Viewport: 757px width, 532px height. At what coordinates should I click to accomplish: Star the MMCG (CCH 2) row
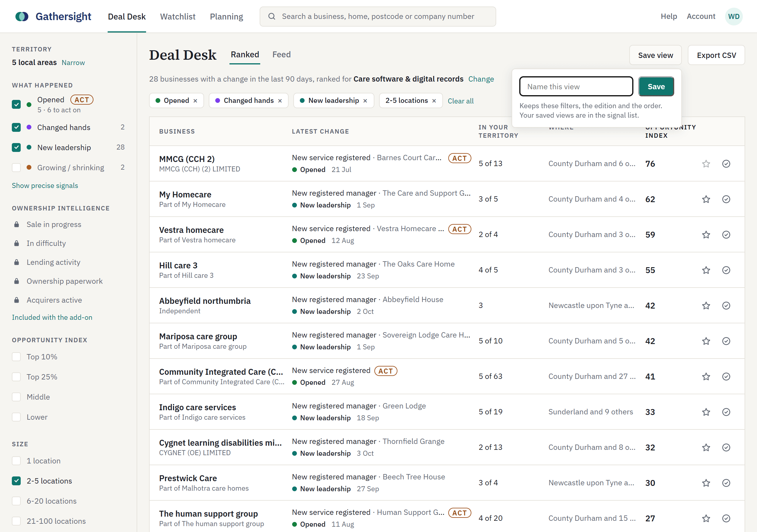706,164
